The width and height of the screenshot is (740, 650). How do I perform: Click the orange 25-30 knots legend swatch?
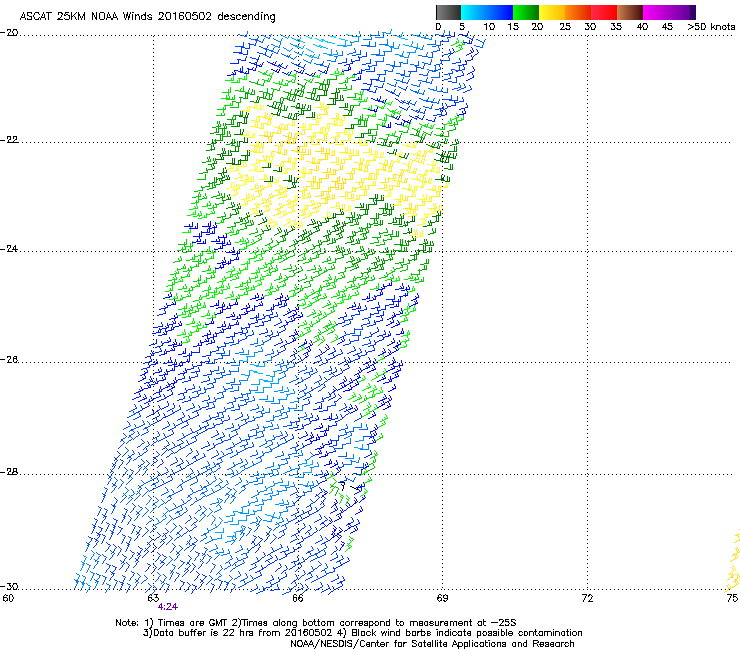coord(578,12)
